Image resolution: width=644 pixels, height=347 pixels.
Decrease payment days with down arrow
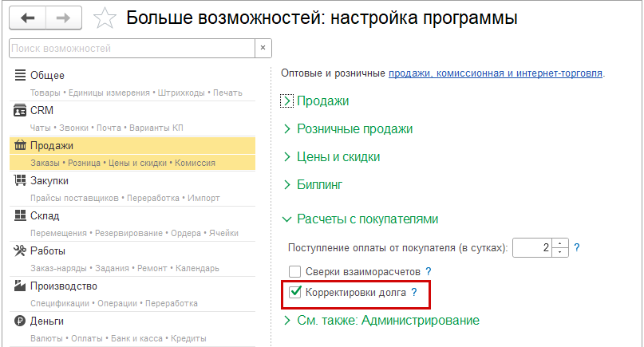click(560, 252)
